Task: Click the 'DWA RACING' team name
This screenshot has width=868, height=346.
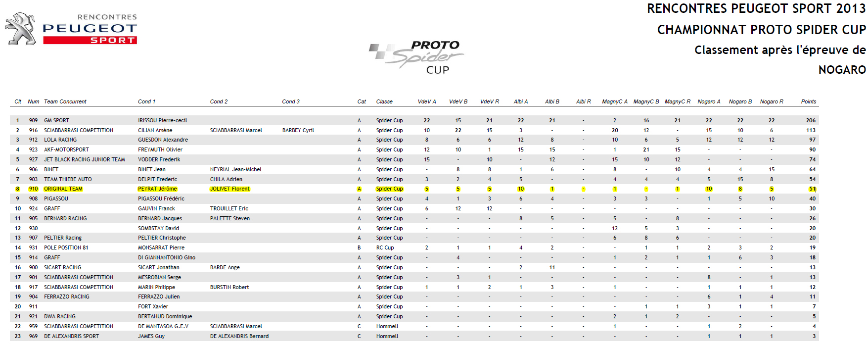Action: [59, 316]
